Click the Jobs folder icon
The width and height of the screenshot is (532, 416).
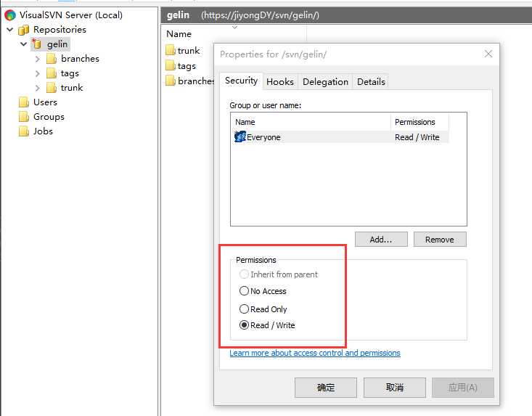[x=24, y=131]
